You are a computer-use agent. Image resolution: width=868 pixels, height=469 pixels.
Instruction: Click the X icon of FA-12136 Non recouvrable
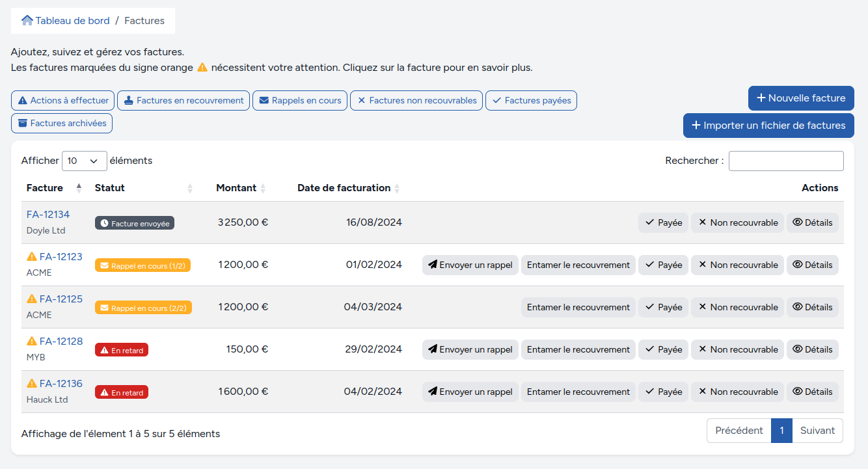[702, 392]
